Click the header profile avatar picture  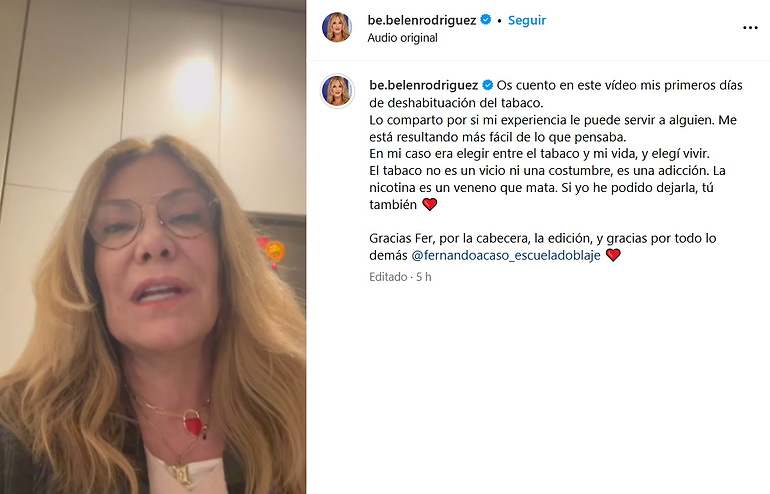click(336, 27)
